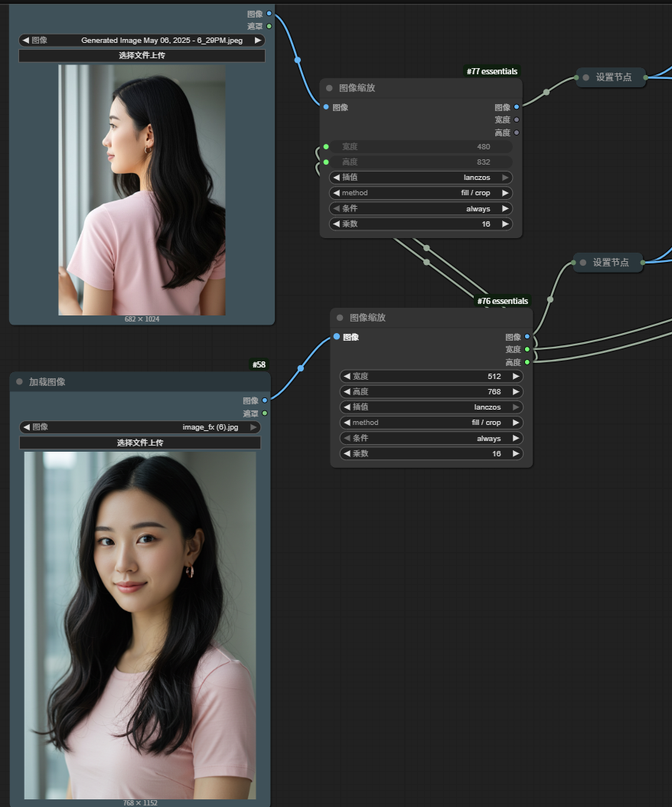Open the image_fx (6).jpg file dropdown
Viewport: 672px width, 807px height.
click(x=140, y=427)
